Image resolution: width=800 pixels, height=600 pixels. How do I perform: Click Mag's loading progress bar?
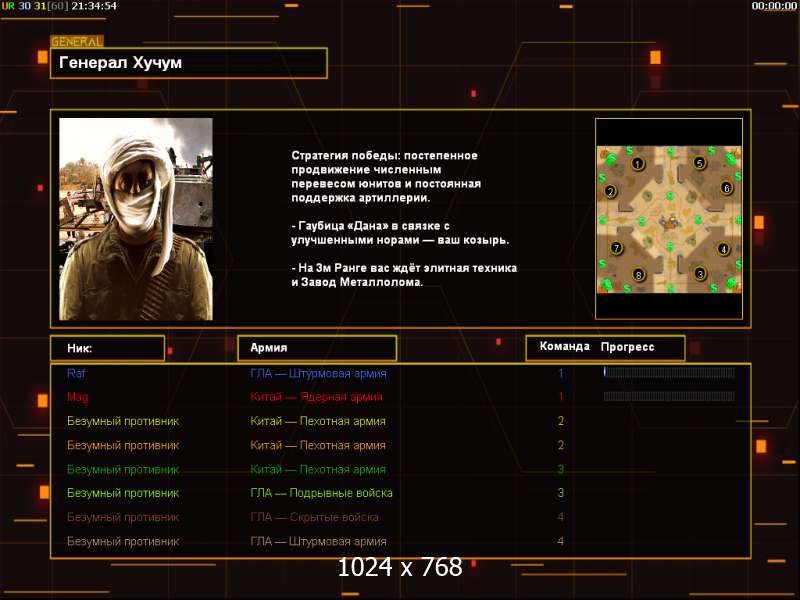click(669, 396)
